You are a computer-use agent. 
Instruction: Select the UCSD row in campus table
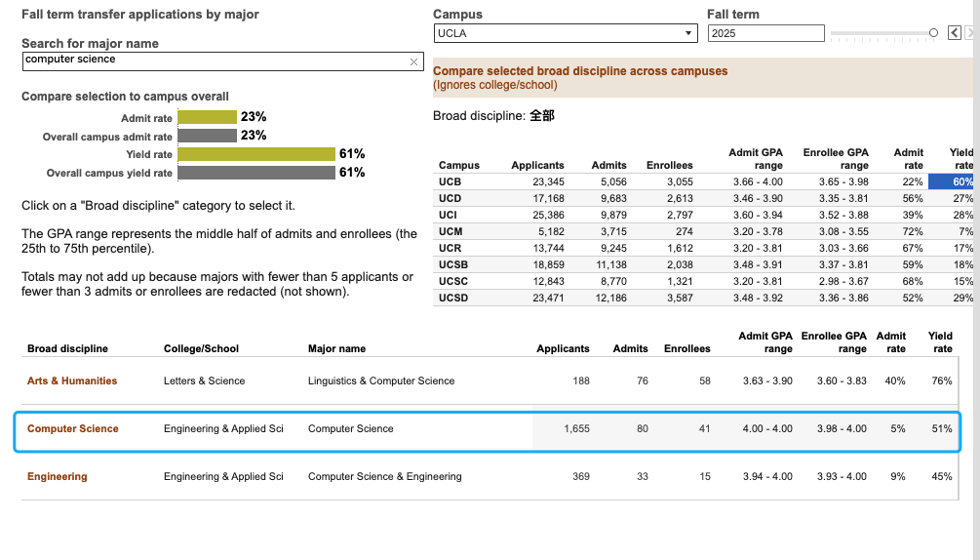[702, 299]
